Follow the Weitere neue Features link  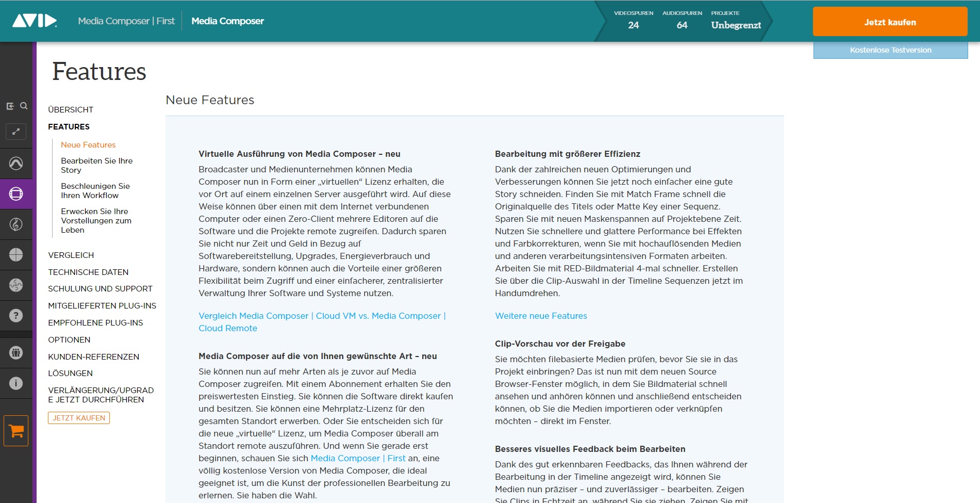[541, 316]
